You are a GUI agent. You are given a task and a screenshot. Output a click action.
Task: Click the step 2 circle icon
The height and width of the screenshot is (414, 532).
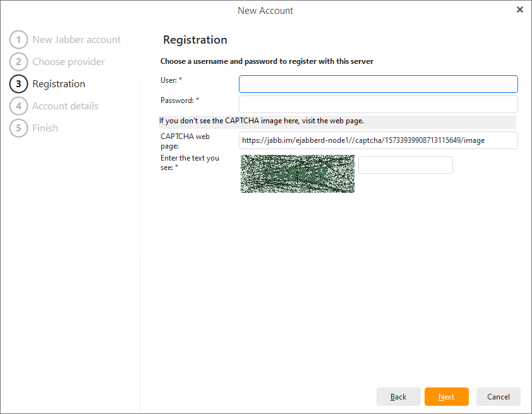[x=18, y=62]
